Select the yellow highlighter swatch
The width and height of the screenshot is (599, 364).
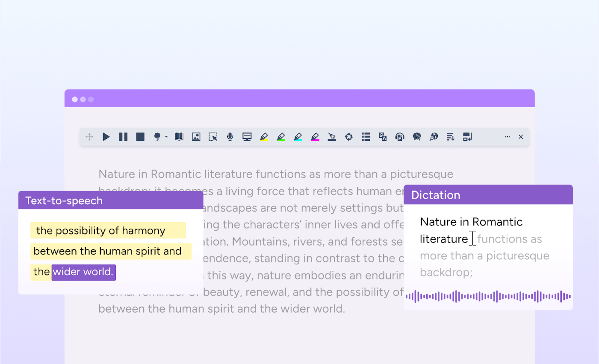(264, 137)
